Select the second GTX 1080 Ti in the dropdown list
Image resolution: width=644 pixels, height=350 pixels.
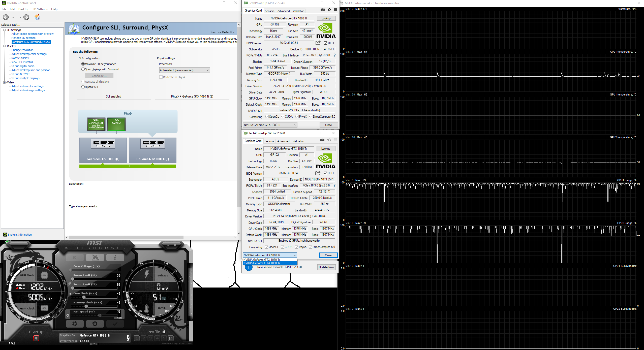269,263
